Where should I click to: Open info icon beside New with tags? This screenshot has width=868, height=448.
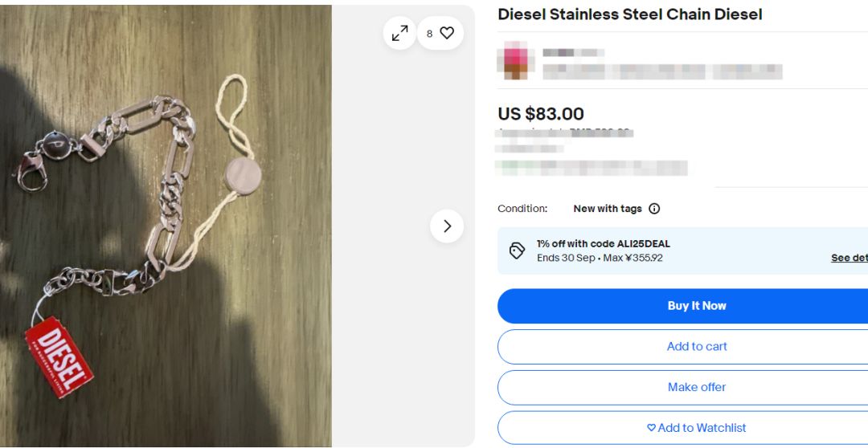654,209
